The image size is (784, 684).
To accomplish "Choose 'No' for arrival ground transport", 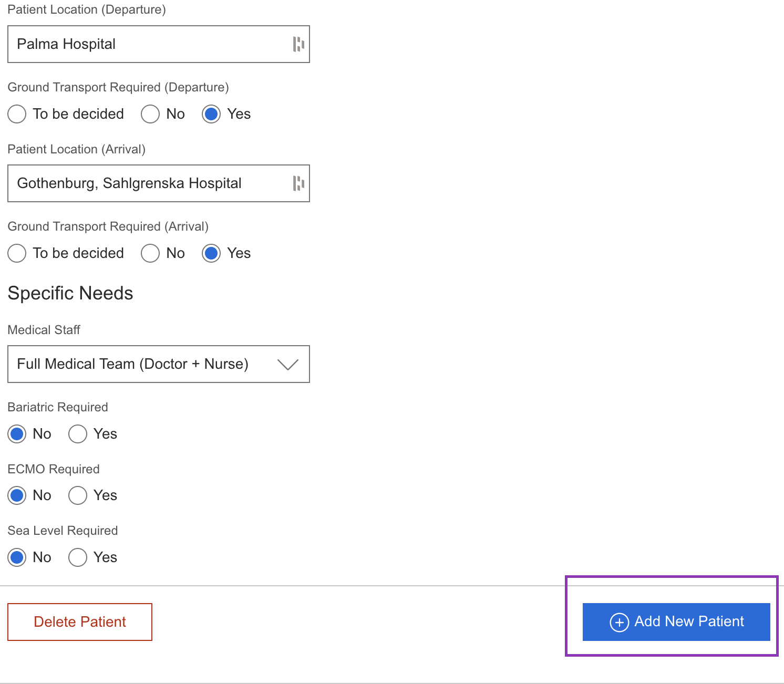I will pos(150,253).
